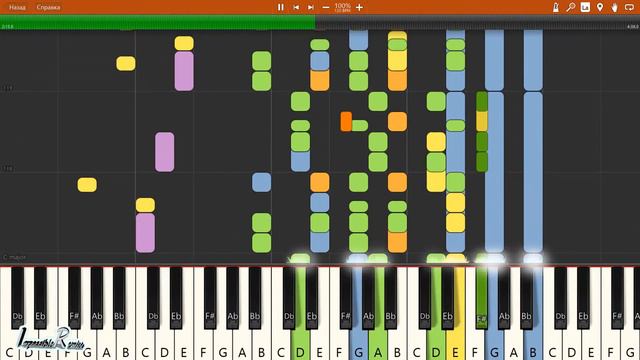This screenshot has width=640, height=360.
Task: Pause the song playback
Action: coord(280,7)
